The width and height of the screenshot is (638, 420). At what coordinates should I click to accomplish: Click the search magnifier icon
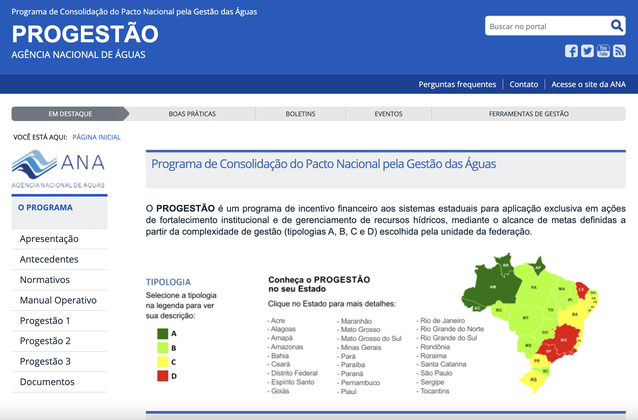616,25
